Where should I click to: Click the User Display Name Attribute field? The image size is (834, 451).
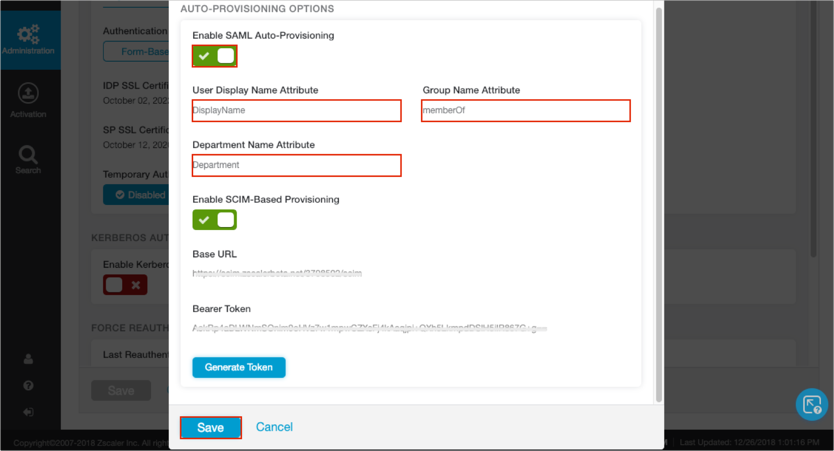coord(296,110)
